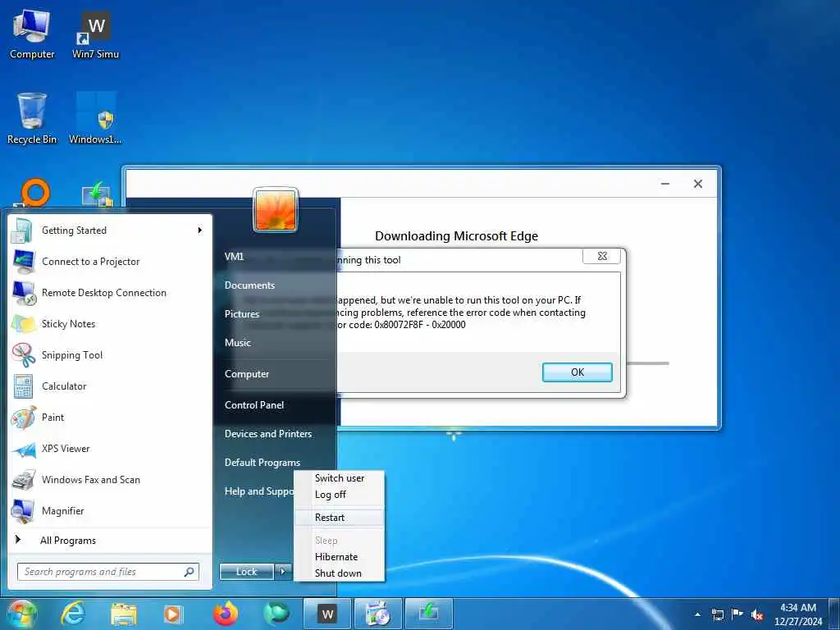Click the green-arrow setup taskbar button
The image size is (840, 630).
point(428,614)
